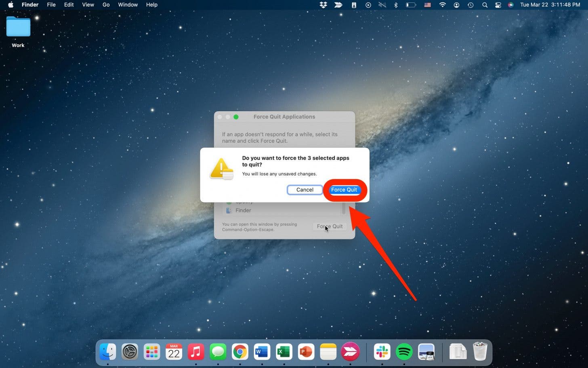The width and height of the screenshot is (588, 368).
Task: Click the blue Force Quit confirmation button
Action: click(344, 190)
